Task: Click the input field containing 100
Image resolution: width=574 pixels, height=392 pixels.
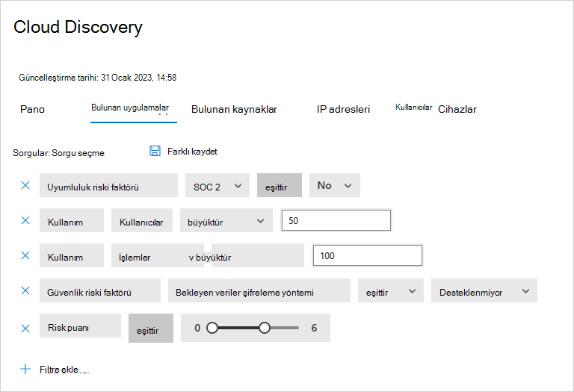Action: pos(368,255)
